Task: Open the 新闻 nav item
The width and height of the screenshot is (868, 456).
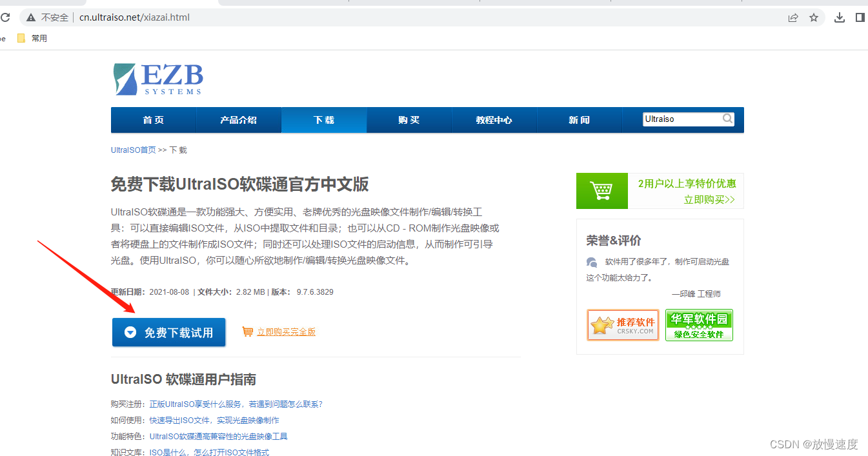Action: click(x=580, y=120)
